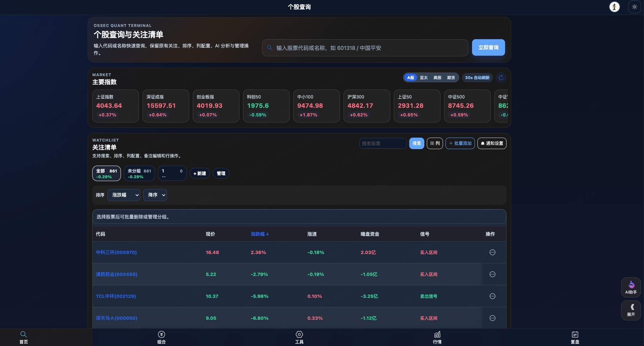Click the 管理 manage groups button
The height and width of the screenshot is (346, 644).
point(221,174)
